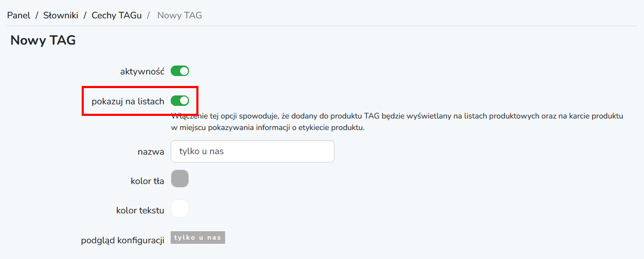Screen dimensions: 644x259
Task: Open the white kolor tekstu swatch
Action: [180, 209]
